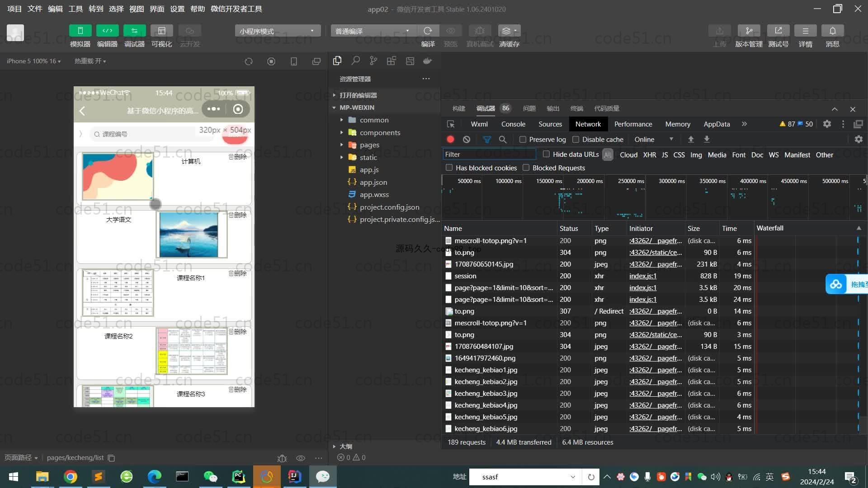
Task: Switch to the Console tab
Action: 513,124
